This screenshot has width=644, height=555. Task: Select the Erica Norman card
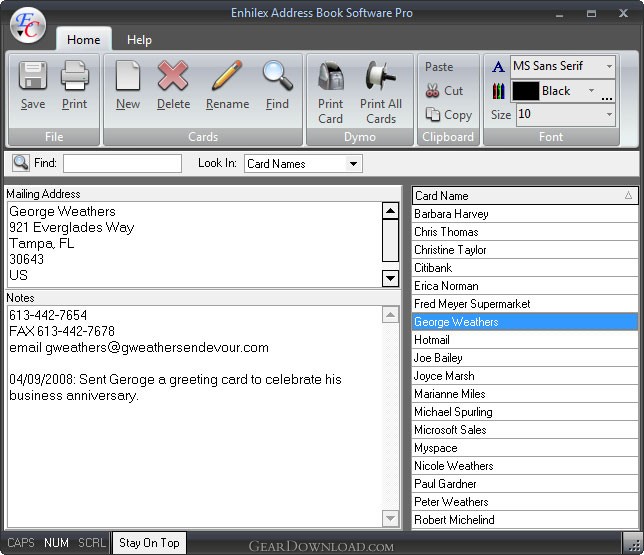coord(525,286)
